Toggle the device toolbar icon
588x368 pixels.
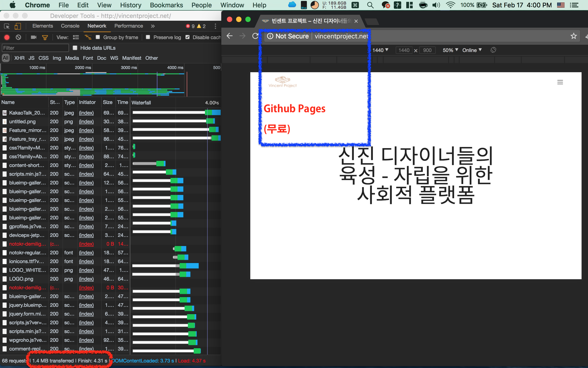click(x=17, y=26)
